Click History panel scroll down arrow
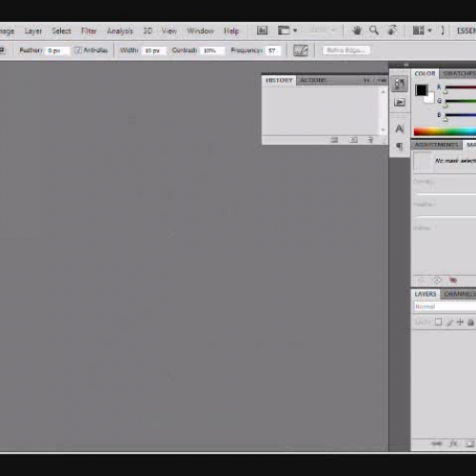Viewport: 476px width, 476px height. (384, 129)
